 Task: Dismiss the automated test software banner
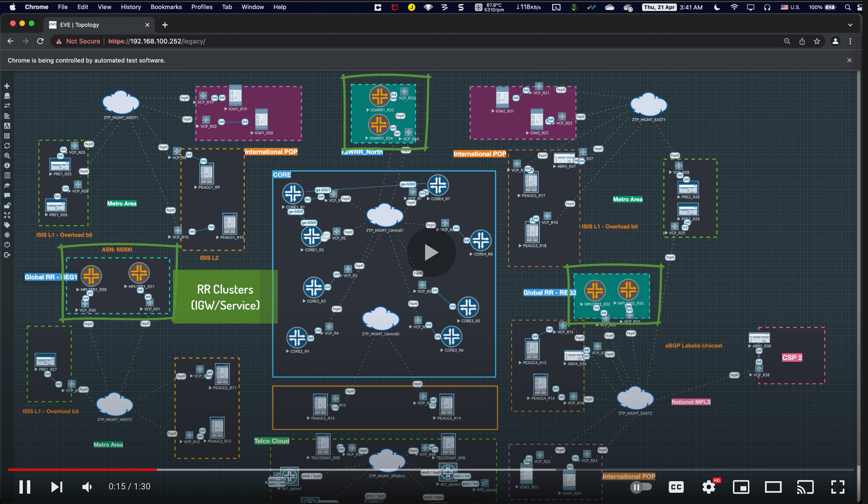pyautogui.click(x=849, y=60)
